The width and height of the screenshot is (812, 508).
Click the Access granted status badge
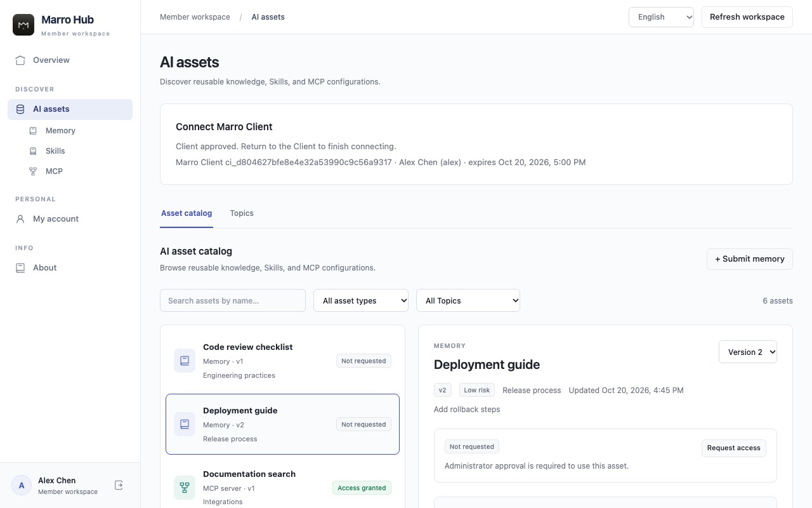362,488
